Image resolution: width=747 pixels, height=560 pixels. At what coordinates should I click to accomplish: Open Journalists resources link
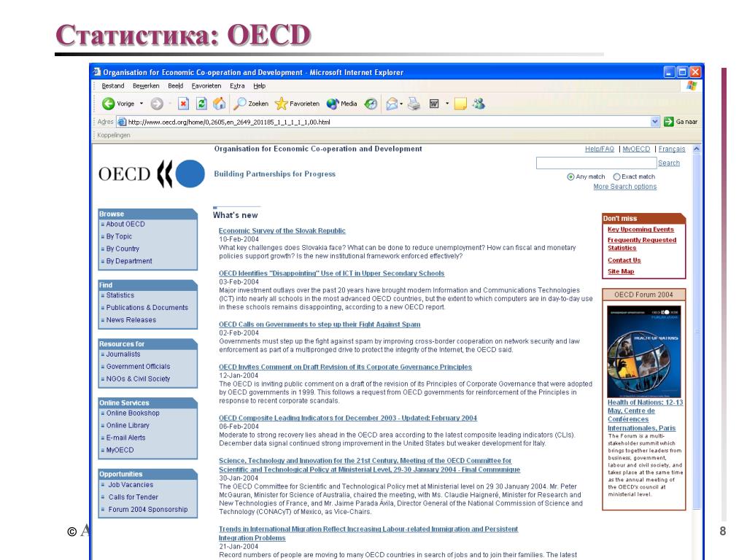point(123,354)
